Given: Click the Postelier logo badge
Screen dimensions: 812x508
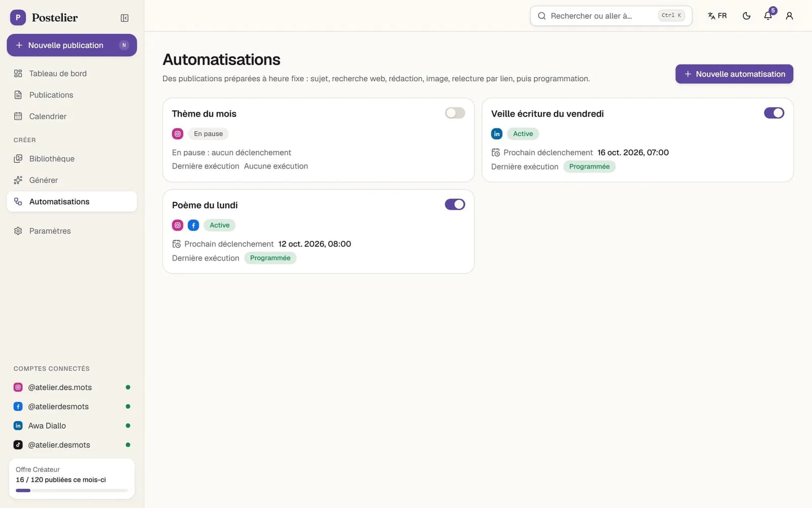Looking at the screenshot, I should click(18, 17).
